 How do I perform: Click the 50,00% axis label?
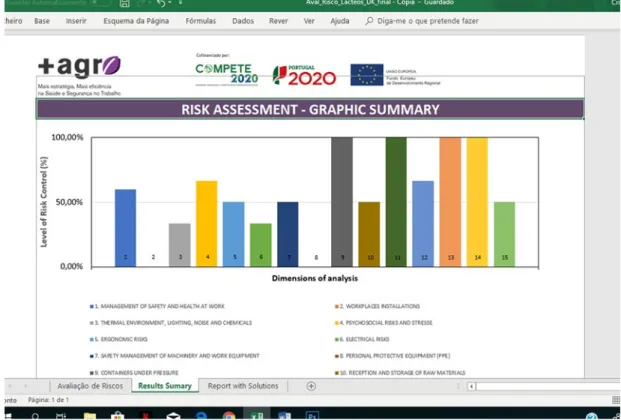(69, 202)
